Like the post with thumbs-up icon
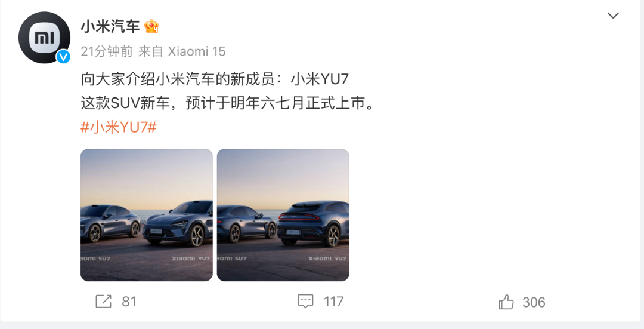This screenshot has width=644, height=329. 506,302
